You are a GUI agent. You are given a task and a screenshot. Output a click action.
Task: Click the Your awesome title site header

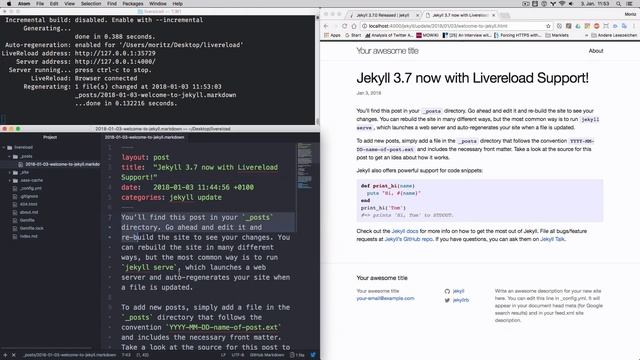pos(387,51)
